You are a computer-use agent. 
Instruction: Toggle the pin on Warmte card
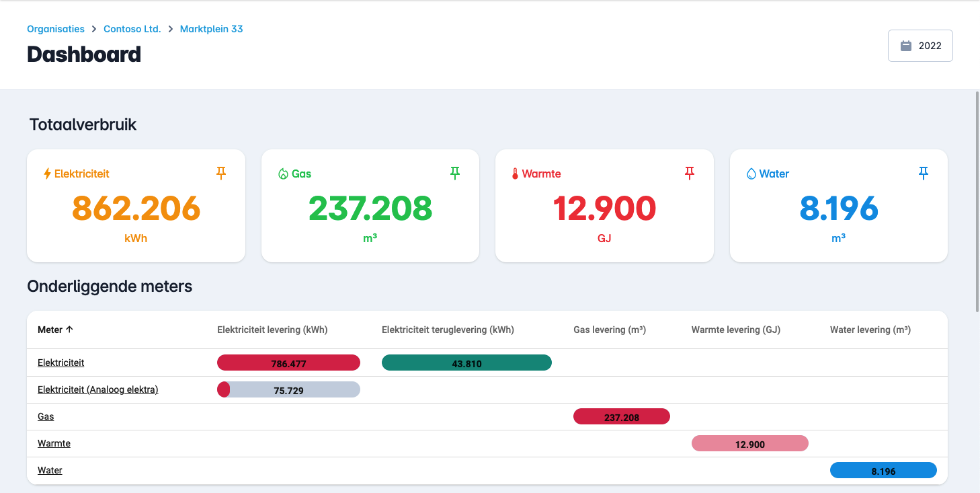(689, 174)
